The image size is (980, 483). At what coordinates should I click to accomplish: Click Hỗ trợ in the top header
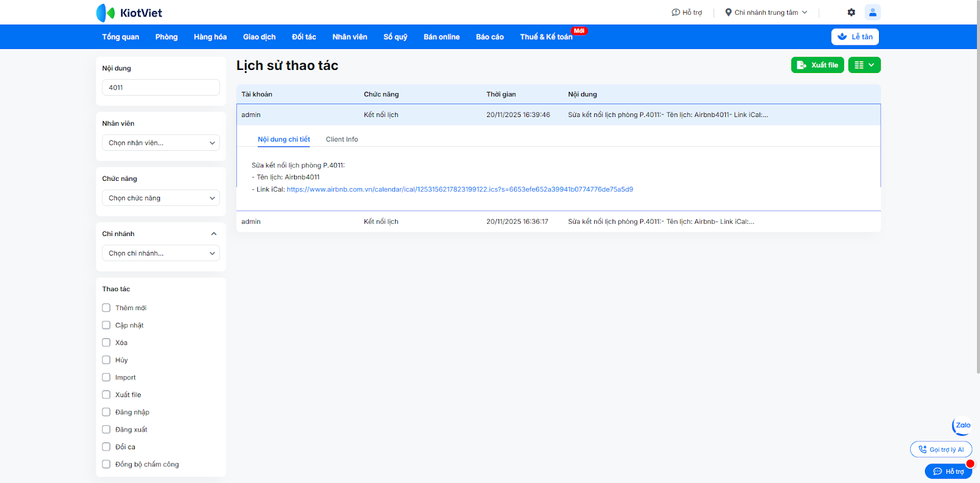[687, 12]
